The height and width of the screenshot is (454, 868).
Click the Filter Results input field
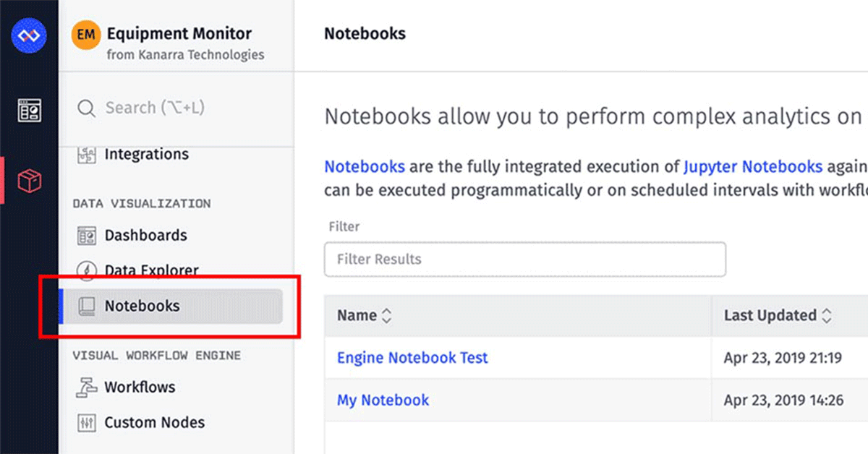(524, 260)
